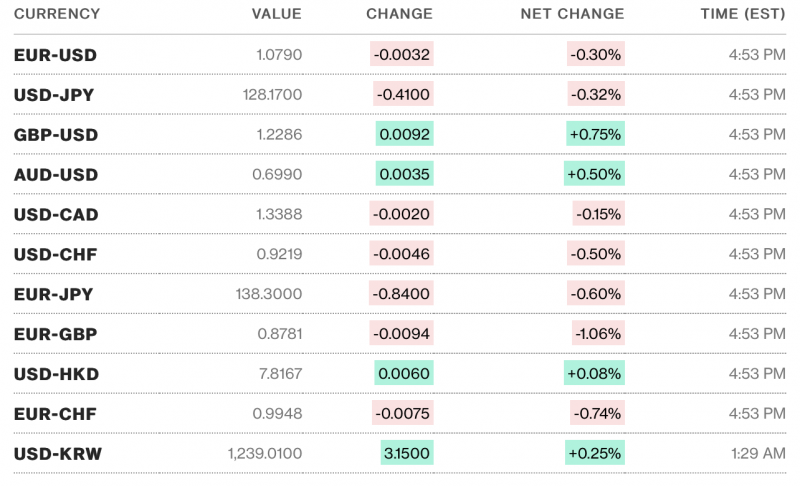
Task: Click the GBP-USD pair name
Action: (x=56, y=134)
